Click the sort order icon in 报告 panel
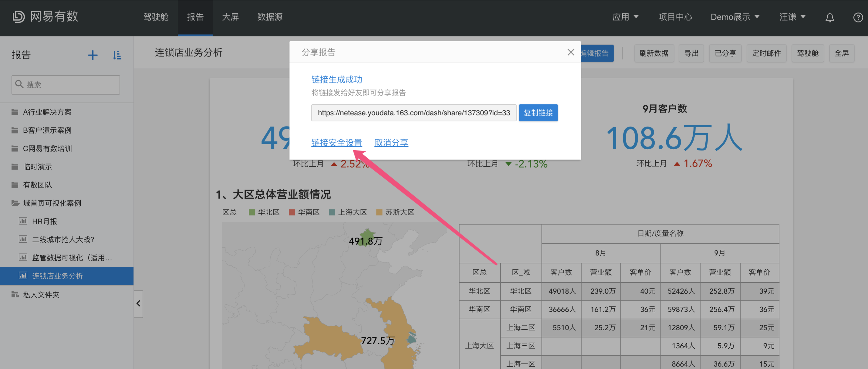The width and height of the screenshot is (868, 369). (x=117, y=55)
